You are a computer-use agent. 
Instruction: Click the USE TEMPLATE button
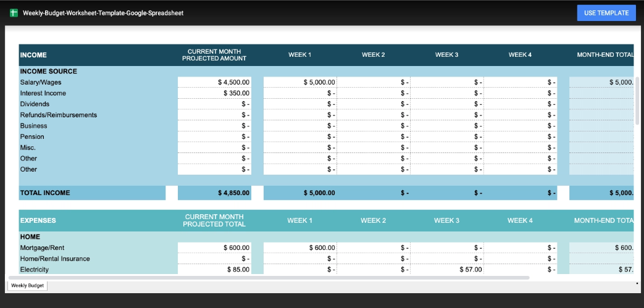pyautogui.click(x=606, y=13)
